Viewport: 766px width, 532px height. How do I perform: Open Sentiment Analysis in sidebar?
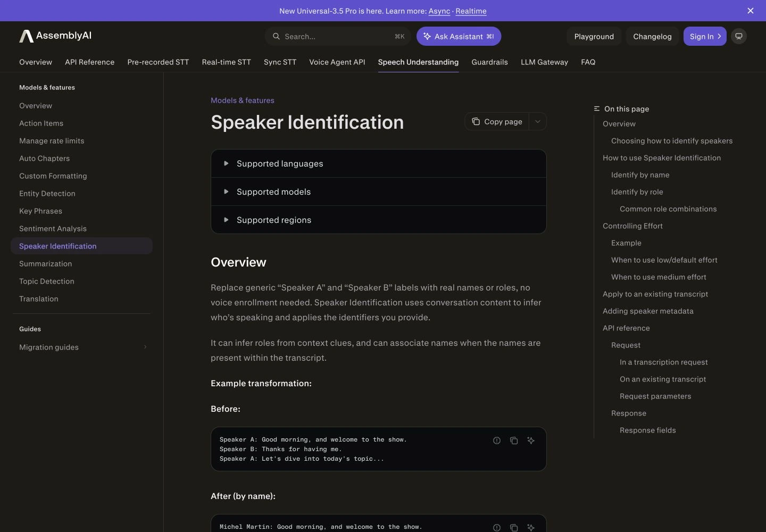tap(82, 228)
